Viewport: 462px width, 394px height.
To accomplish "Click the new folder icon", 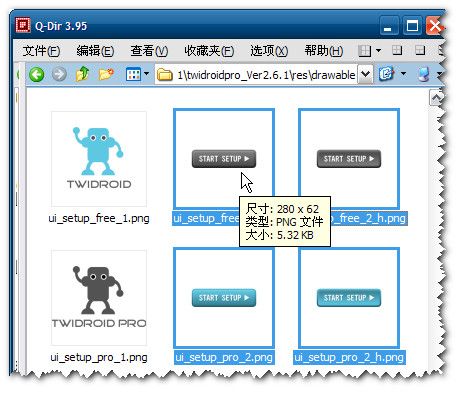I will click(x=106, y=74).
